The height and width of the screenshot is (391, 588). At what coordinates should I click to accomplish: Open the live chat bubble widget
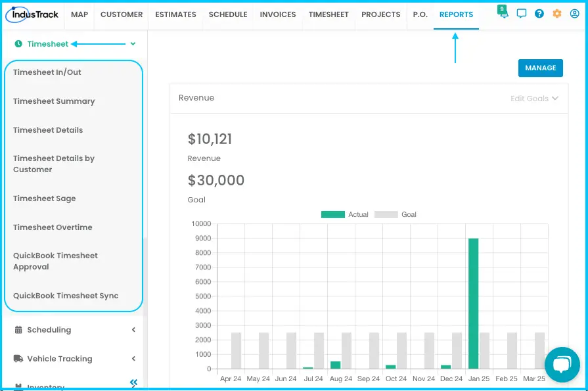562,364
